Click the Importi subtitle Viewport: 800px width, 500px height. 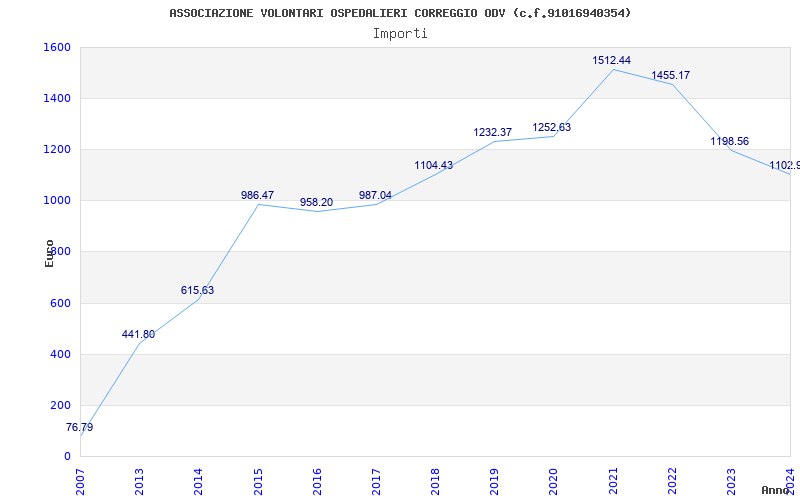pos(400,34)
